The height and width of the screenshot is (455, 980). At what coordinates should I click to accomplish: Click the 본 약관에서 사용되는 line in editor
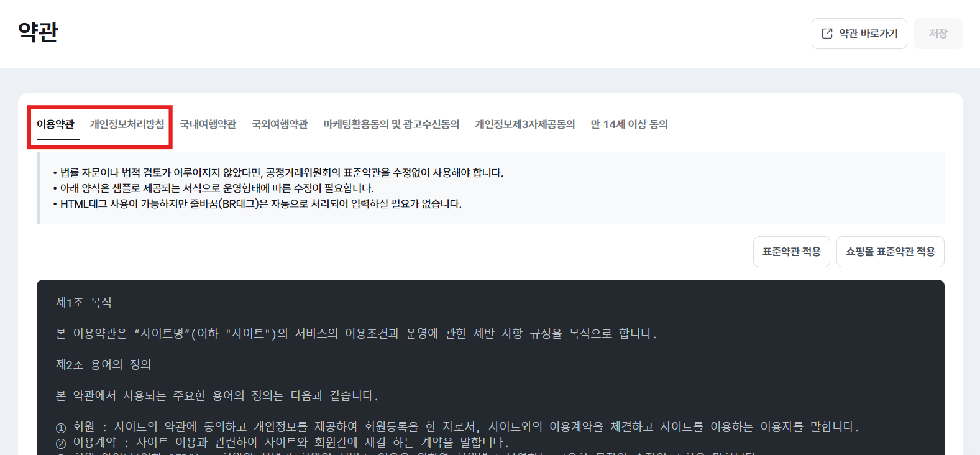coord(217,396)
